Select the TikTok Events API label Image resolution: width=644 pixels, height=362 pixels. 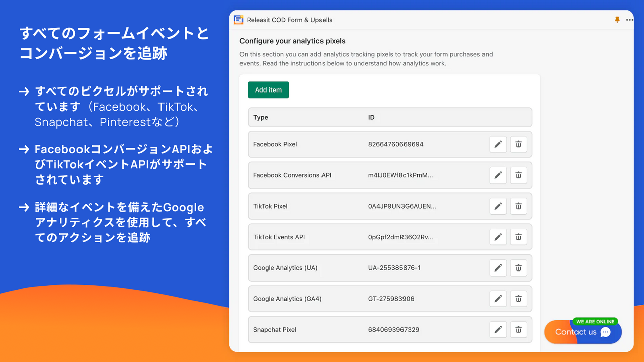(279, 237)
